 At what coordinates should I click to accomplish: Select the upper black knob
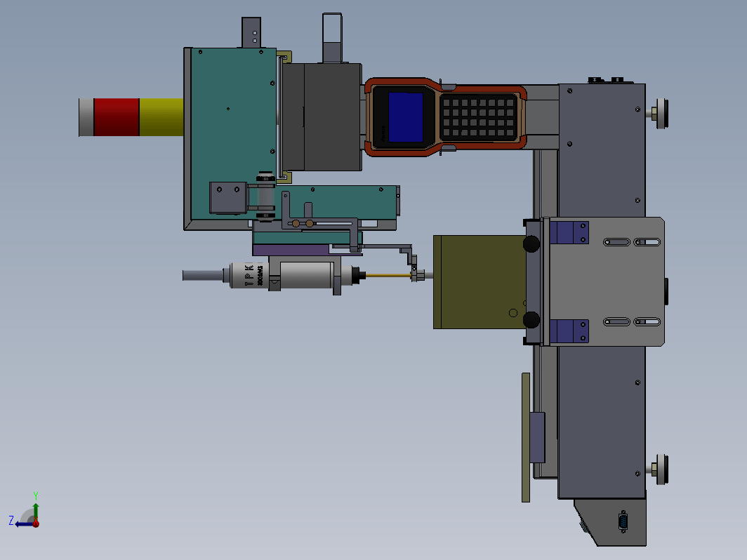point(531,244)
